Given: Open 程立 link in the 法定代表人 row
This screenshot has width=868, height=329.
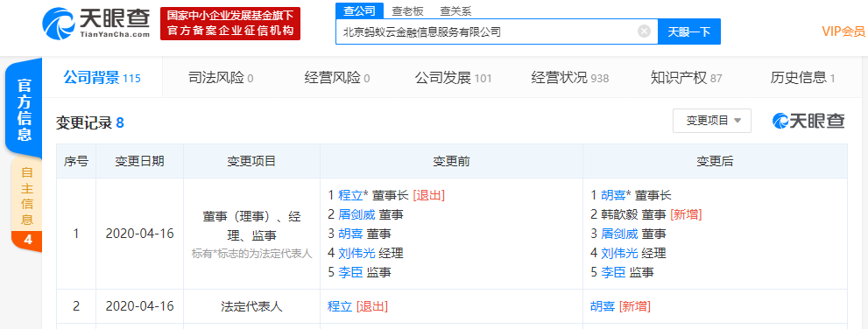Looking at the screenshot, I should tap(340, 306).
